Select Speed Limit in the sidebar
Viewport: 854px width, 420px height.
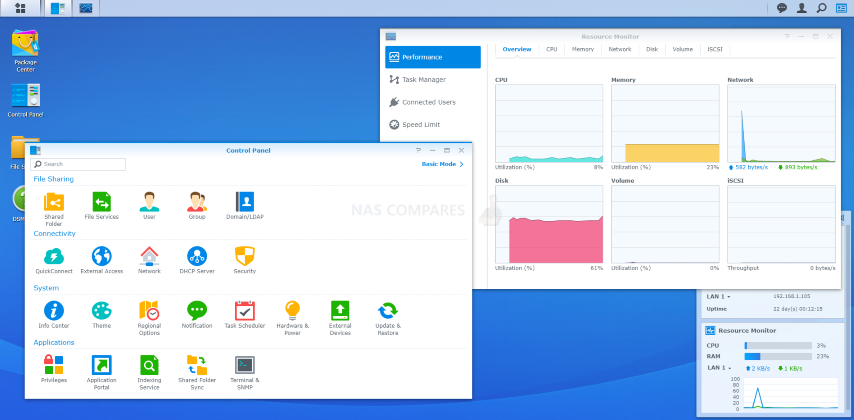click(421, 125)
